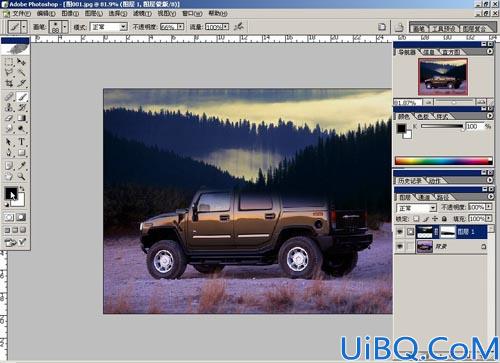Select the Crop tool
This screenshot has height=363, width=500.
click(x=9, y=83)
